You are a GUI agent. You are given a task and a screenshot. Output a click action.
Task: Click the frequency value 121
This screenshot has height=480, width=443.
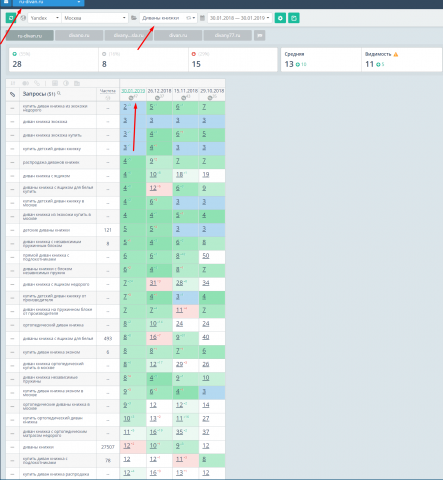pyautogui.click(x=108, y=230)
